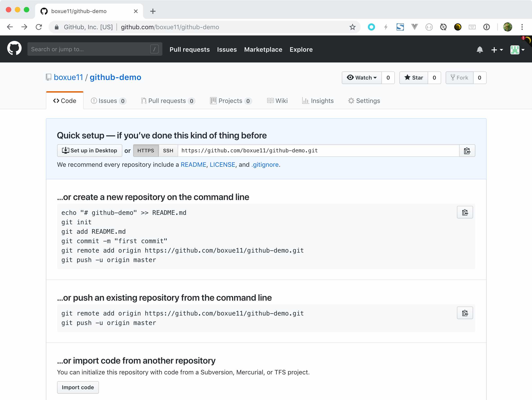Image resolution: width=532 pixels, height=400 pixels.
Task: Go forward in the browser
Action: point(24,27)
